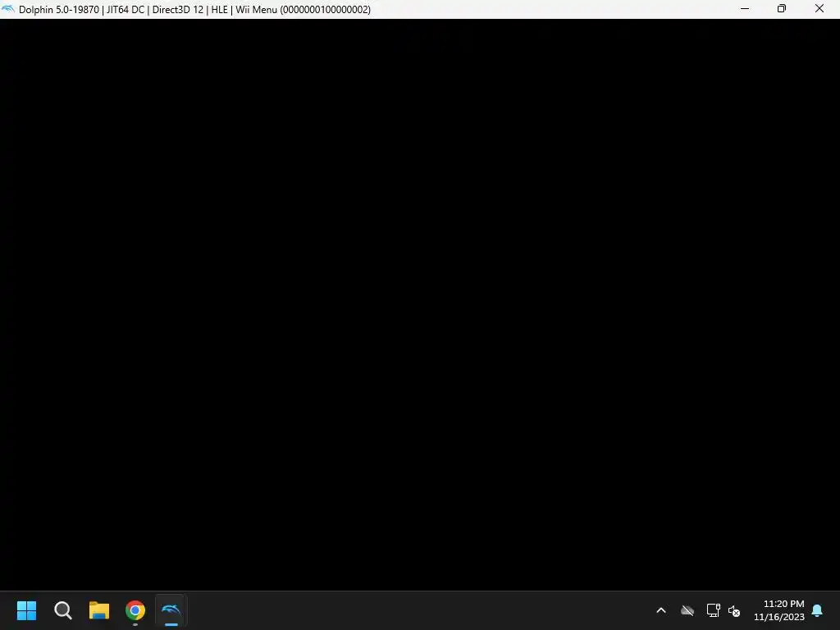The image size is (840, 630).
Task: Launch File Explorer from the taskbar
Action: tap(99, 610)
